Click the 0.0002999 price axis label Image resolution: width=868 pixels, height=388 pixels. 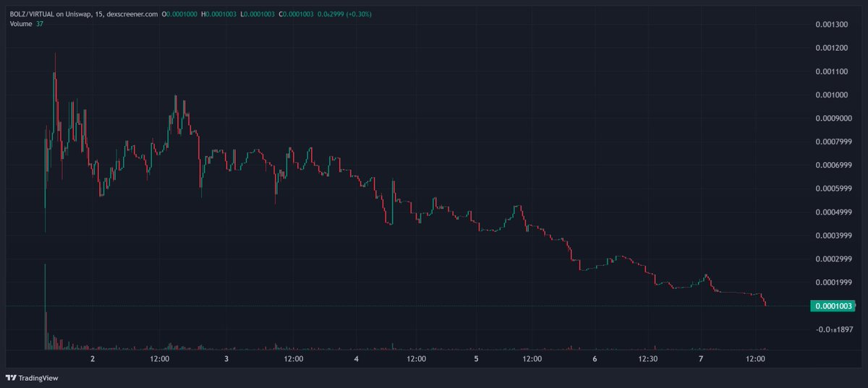click(x=833, y=259)
